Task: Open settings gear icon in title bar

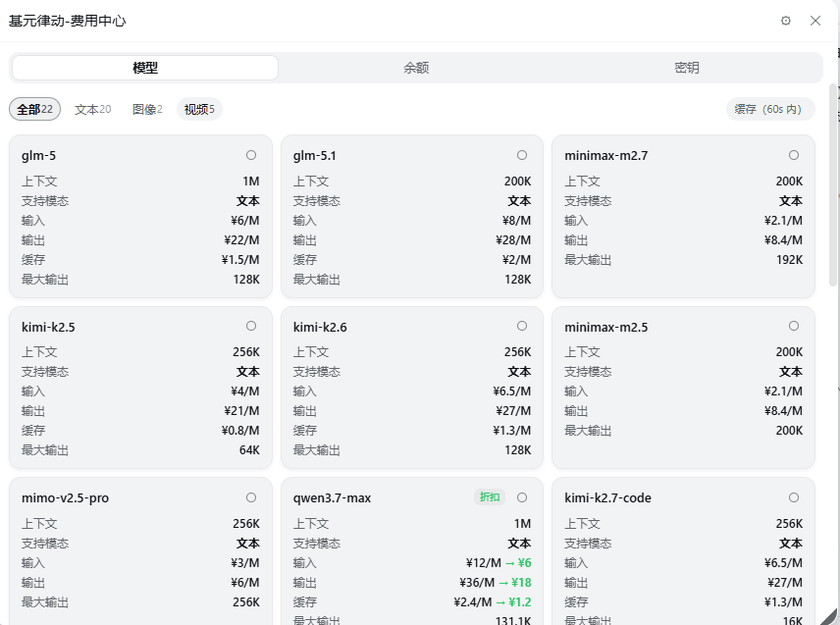Action: [785, 21]
